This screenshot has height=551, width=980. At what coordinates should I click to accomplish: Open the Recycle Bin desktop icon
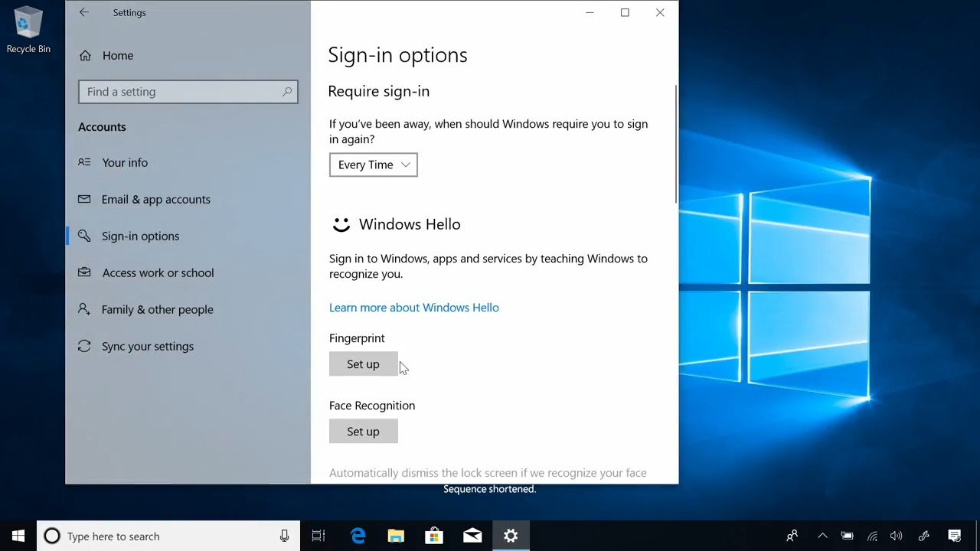pyautogui.click(x=28, y=31)
